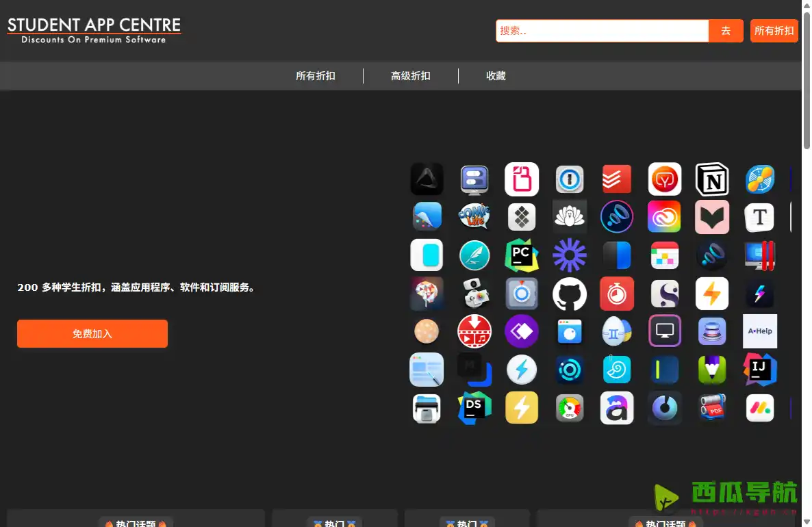Screen dimensions: 812x527
Task: Click the 所有折扣 button beside search
Action: pyautogui.click(x=774, y=31)
